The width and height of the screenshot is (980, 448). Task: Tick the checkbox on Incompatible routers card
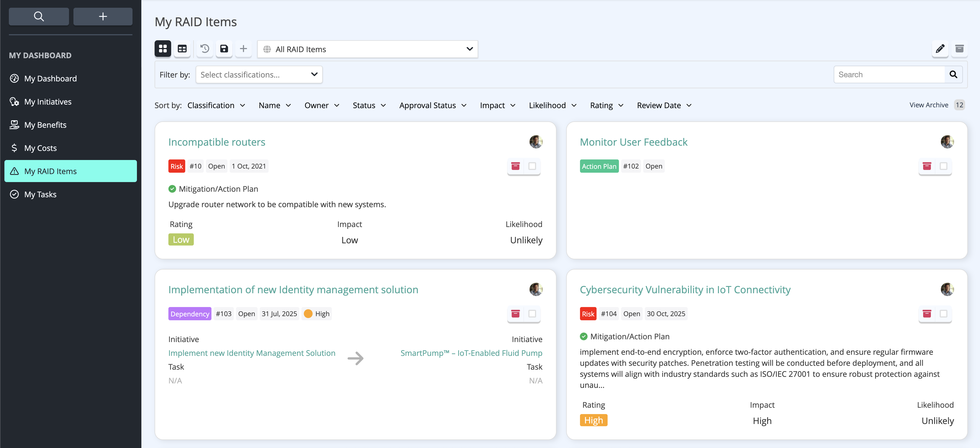[532, 166]
